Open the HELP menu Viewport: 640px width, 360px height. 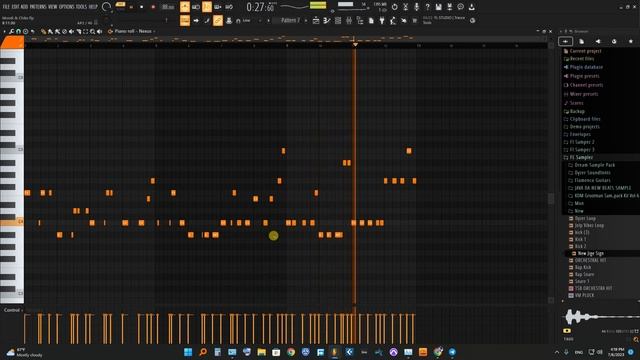point(93,7)
